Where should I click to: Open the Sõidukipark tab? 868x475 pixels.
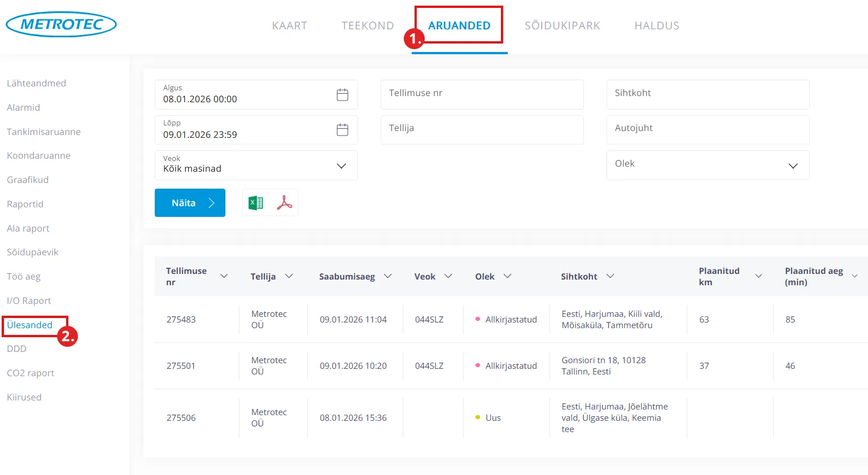tap(562, 25)
